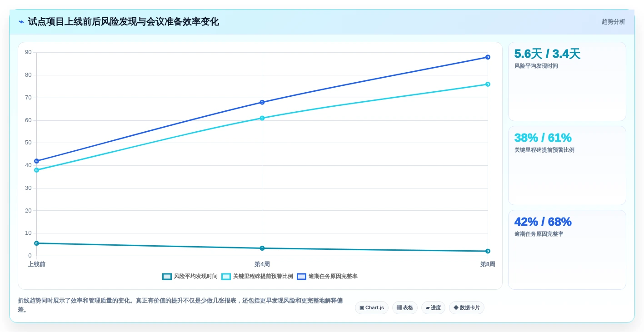Click the cyan data point at 第4周
The width and height of the screenshot is (644, 332).
pyautogui.click(x=262, y=118)
